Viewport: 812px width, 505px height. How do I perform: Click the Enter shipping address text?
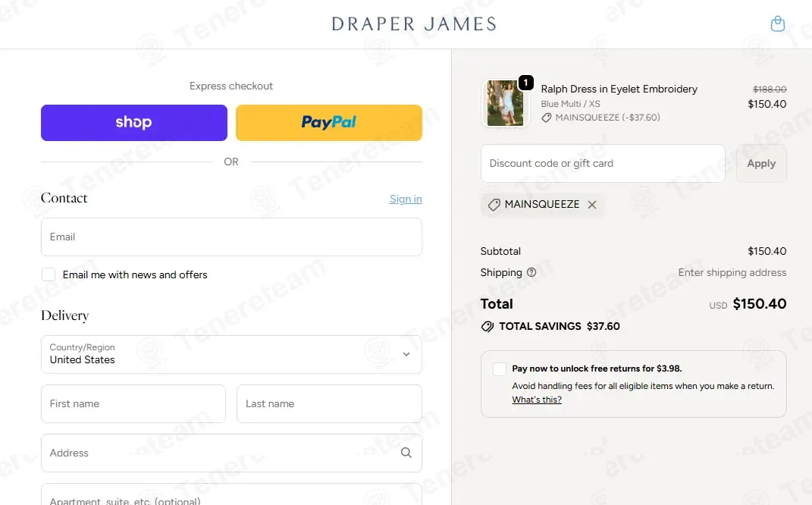pos(732,272)
